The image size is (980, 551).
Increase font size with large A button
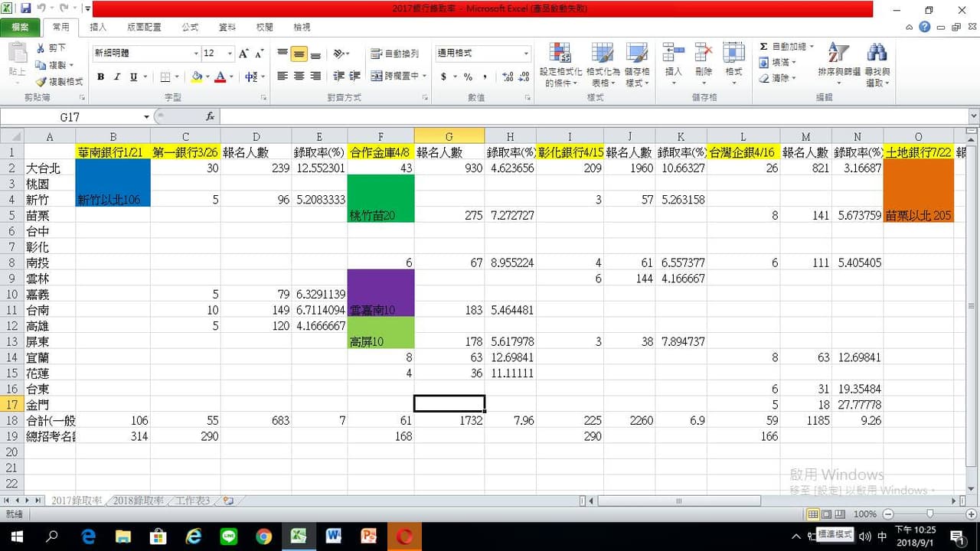(x=243, y=54)
